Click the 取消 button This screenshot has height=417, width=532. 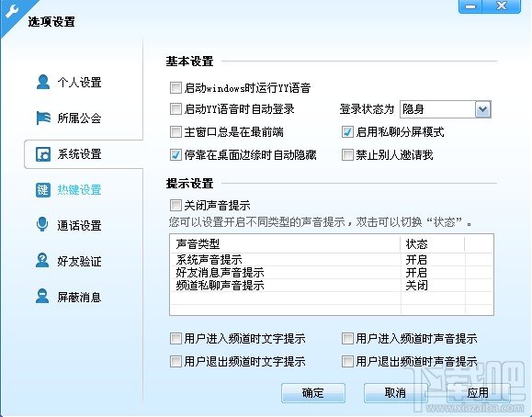coord(395,393)
